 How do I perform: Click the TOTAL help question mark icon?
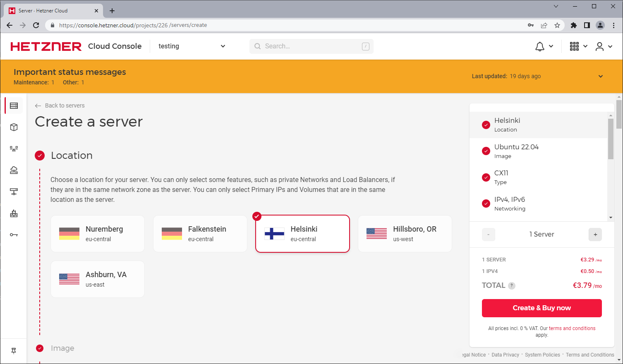click(512, 285)
